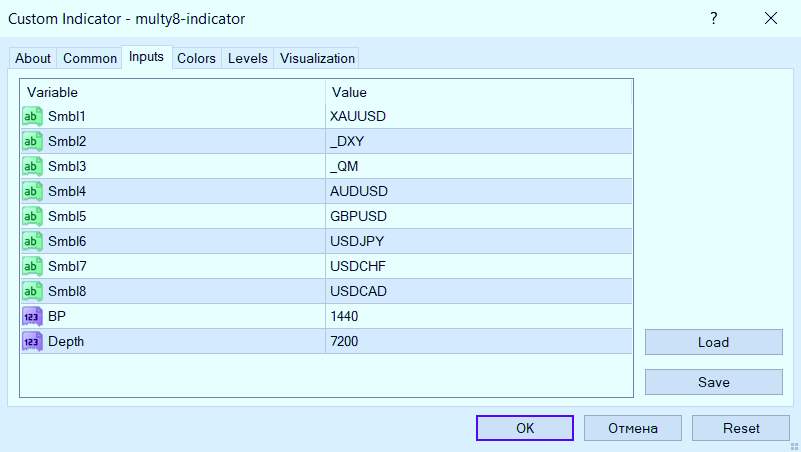Click the integer type icon beside BP

click(x=31, y=316)
